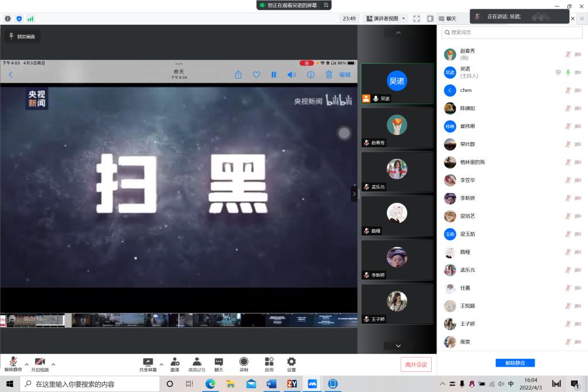Viewport: 588px width, 392px height.
Task: Open the Members (成员) panel icon
Action: pos(196,362)
